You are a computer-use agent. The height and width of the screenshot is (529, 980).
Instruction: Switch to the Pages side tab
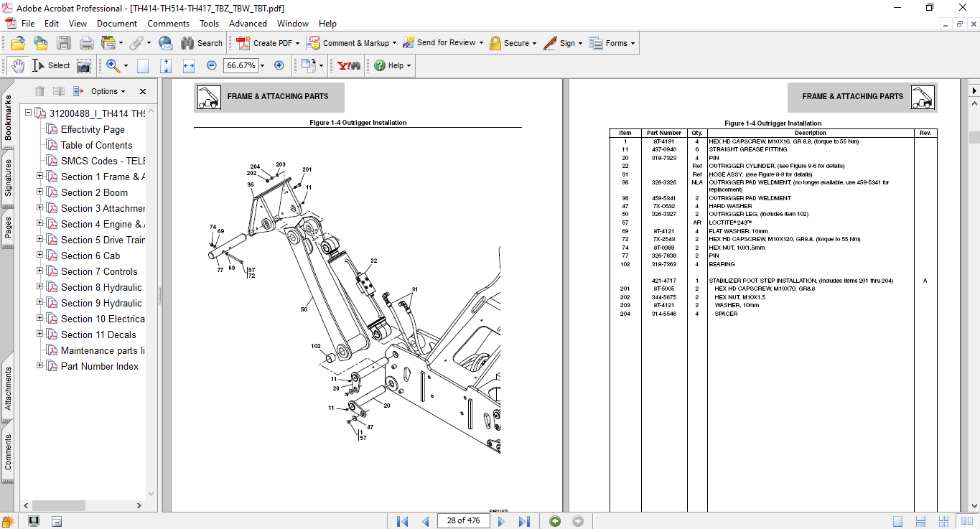(8, 227)
